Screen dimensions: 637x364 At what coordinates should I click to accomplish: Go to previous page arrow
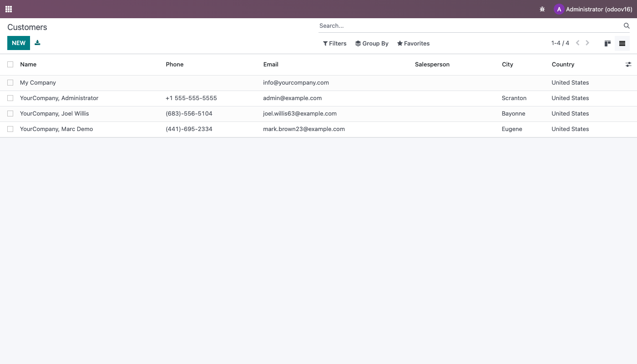click(578, 43)
